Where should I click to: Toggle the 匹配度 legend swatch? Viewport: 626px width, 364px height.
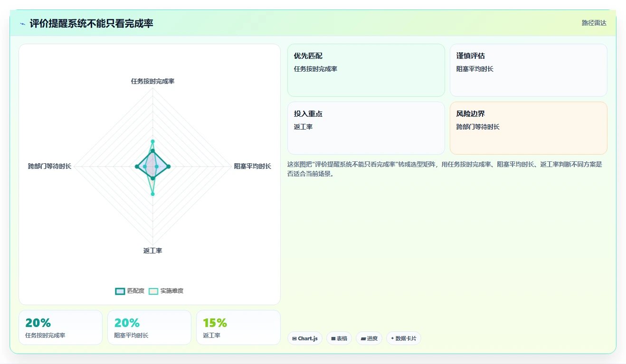[x=120, y=291]
